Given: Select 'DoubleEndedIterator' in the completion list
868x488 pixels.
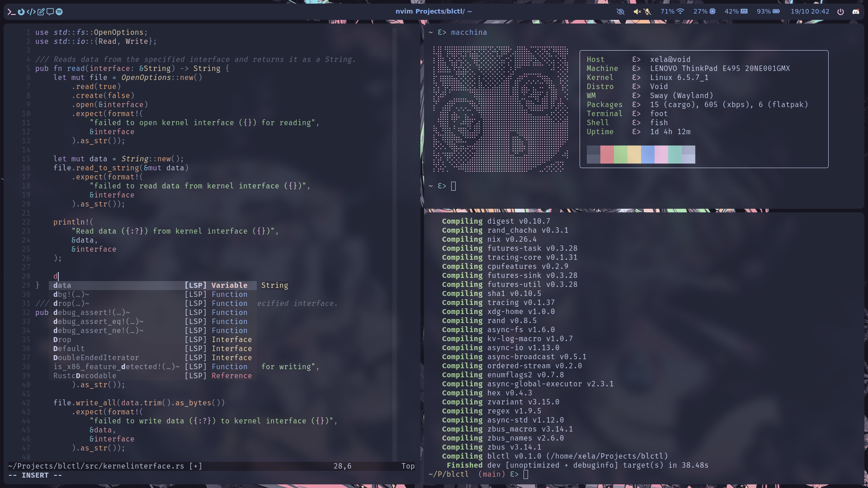Looking at the screenshot, I should click(x=153, y=358).
